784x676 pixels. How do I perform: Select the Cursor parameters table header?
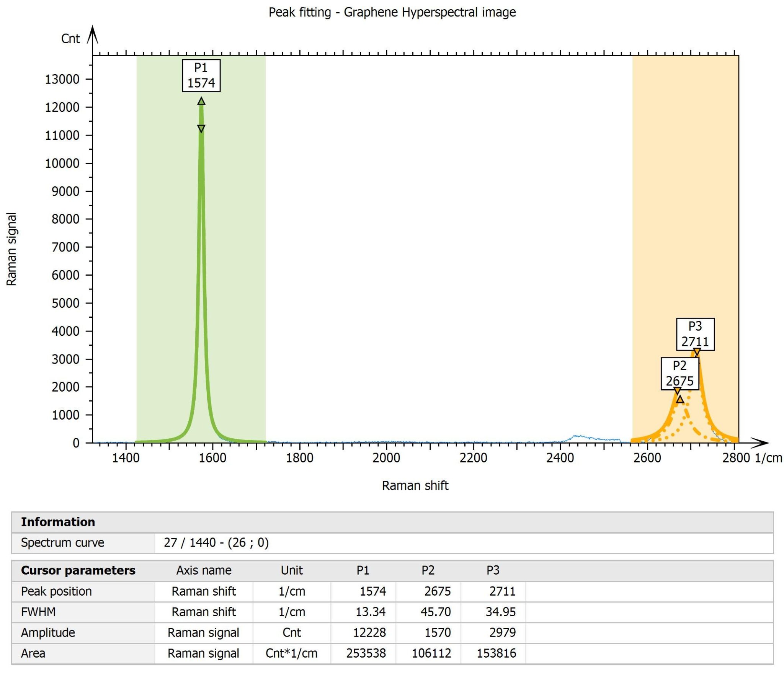pos(78,570)
